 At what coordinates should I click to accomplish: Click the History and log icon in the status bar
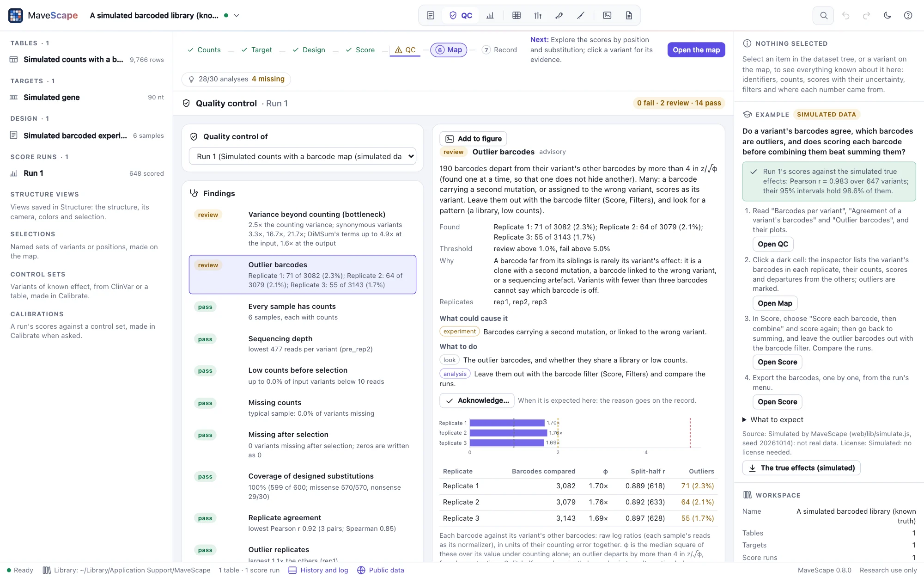pyautogui.click(x=292, y=570)
